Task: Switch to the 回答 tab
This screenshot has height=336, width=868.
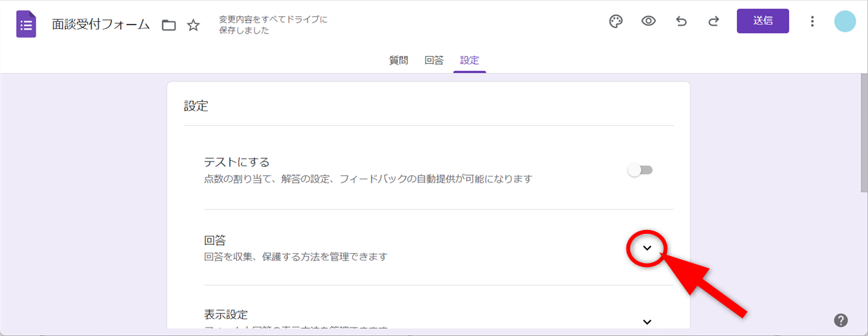Action: tap(434, 61)
